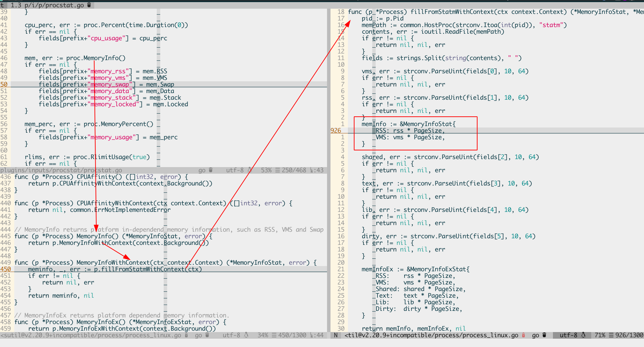Click the column LN icon before :44
The image size is (644, 347).
point(312,335)
